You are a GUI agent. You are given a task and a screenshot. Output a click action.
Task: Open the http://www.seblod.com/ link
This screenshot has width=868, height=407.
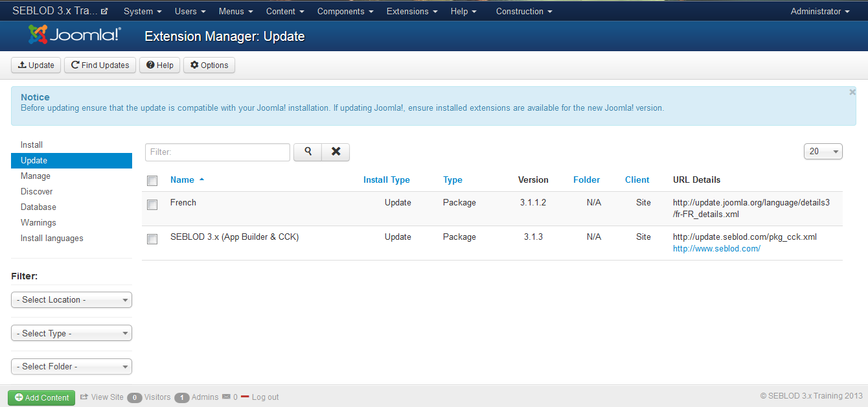pos(716,248)
